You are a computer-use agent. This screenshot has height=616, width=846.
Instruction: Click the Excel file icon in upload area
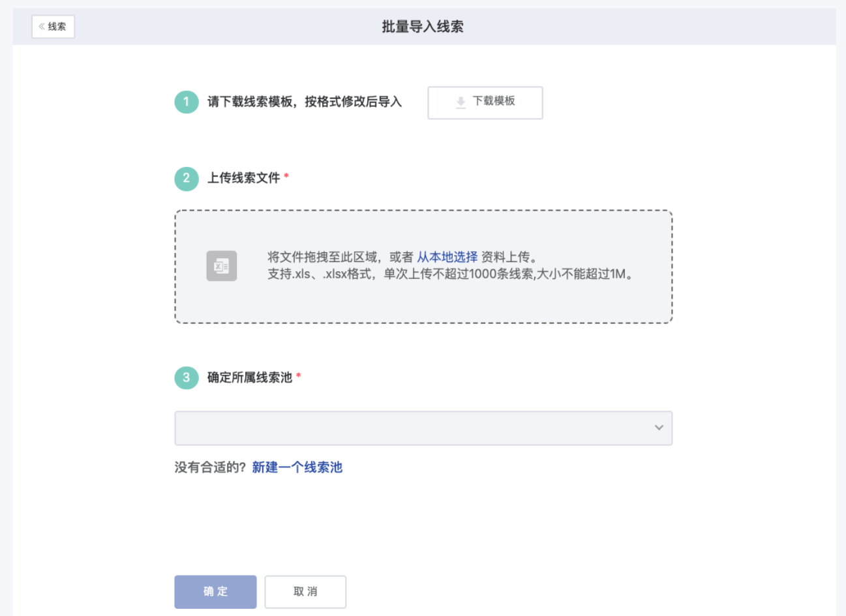(x=222, y=266)
